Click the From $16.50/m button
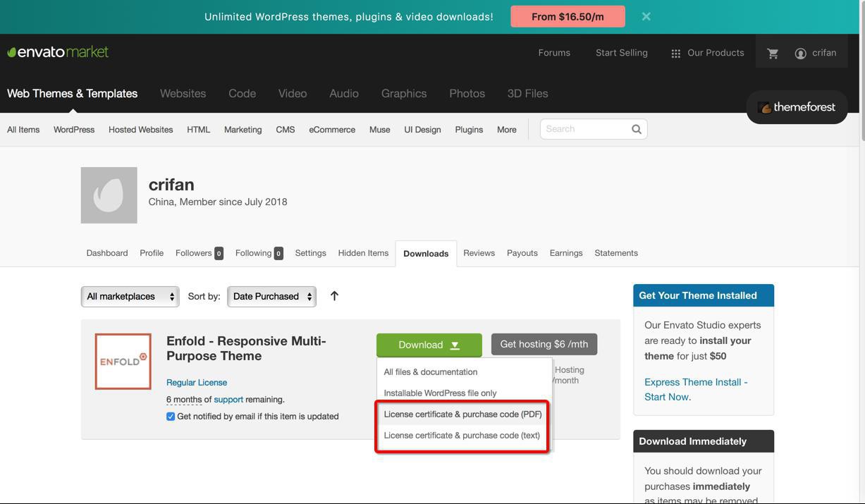 coord(568,16)
